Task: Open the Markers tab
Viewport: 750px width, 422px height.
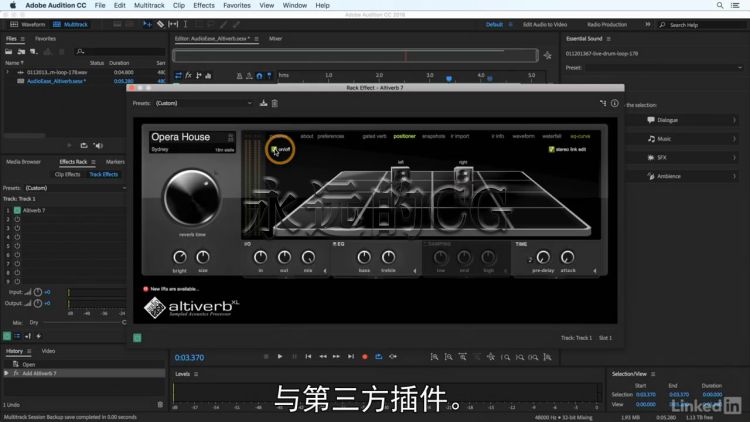Action: coord(115,162)
